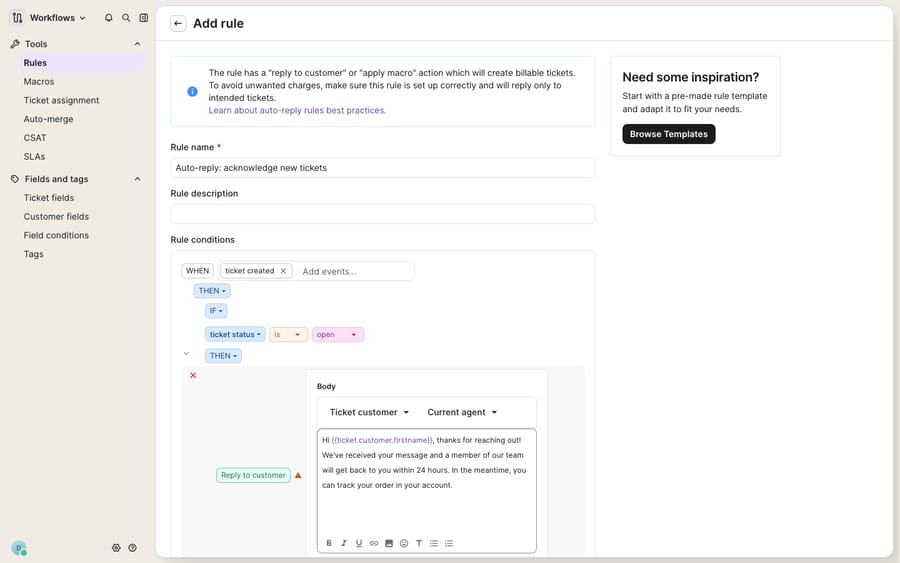Click the WHEN label chip

[x=197, y=271]
